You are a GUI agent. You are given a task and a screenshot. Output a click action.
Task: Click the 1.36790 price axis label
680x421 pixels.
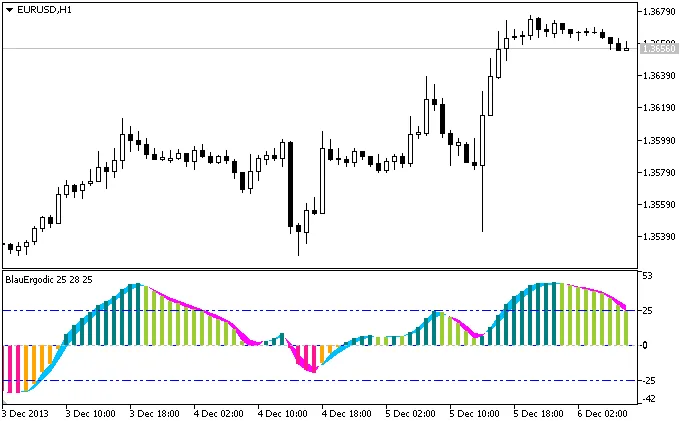[656, 12]
